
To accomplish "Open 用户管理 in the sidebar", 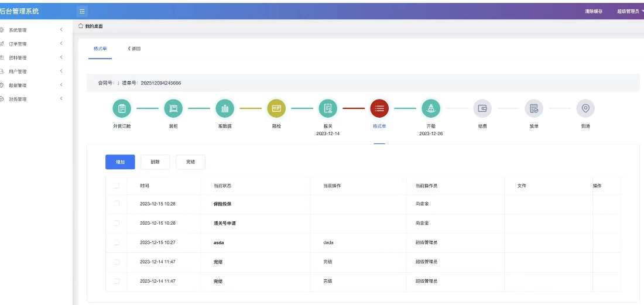I will point(18,71).
